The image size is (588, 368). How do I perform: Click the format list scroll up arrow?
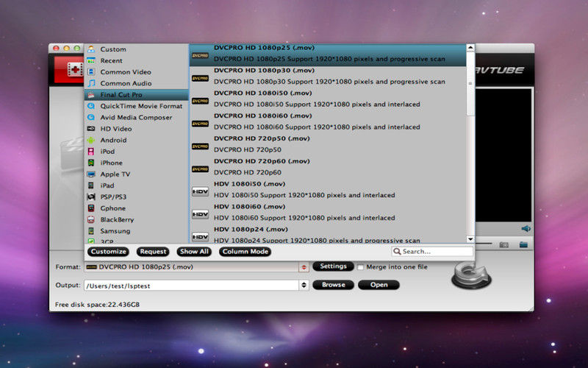[470, 48]
